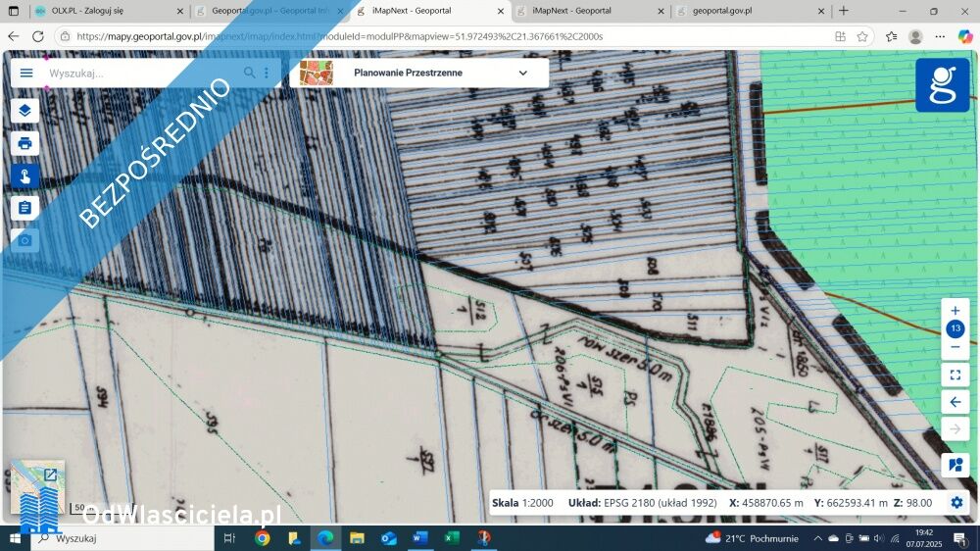The image size is (980, 551).
Task: Go back to previous map view
Action: click(955, 402)
